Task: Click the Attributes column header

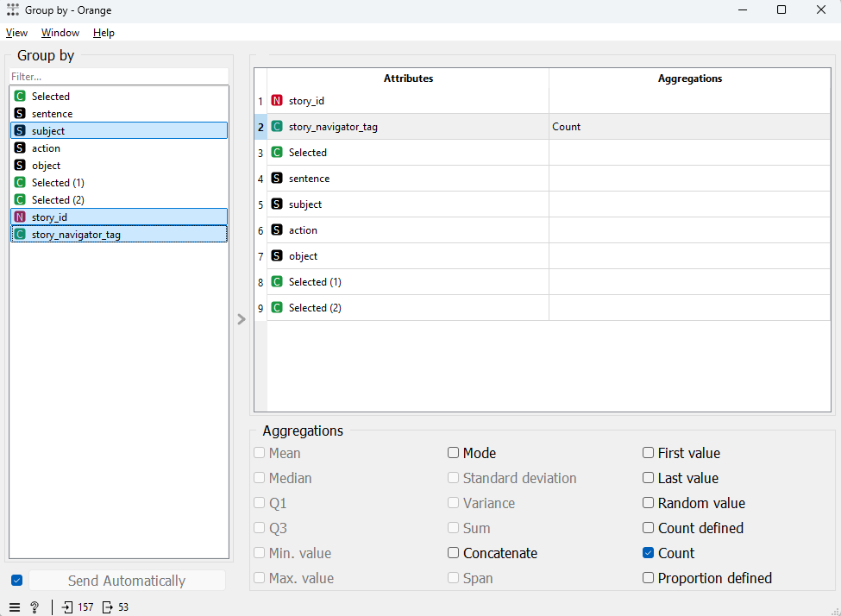Action: tap(408, 79)
